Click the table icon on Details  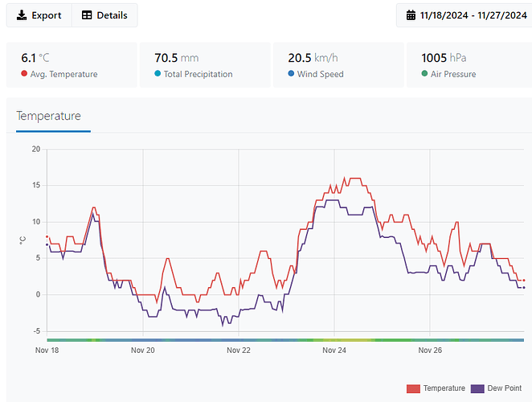point(87,15)
